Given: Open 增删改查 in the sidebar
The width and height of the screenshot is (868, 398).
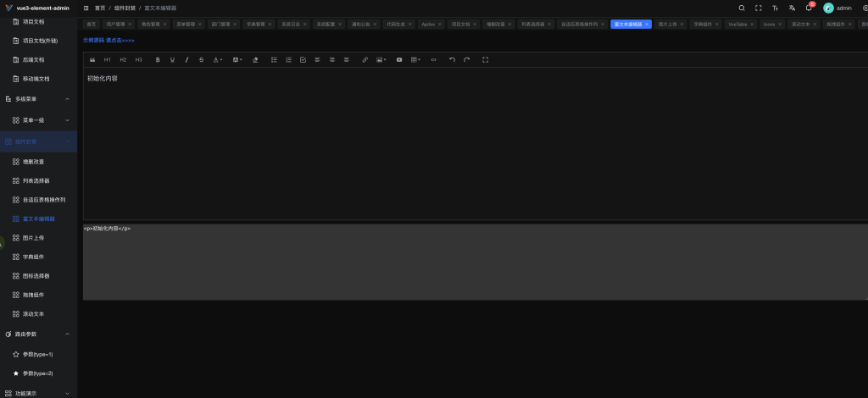Looking at the screenshot, I should (38, 162).
